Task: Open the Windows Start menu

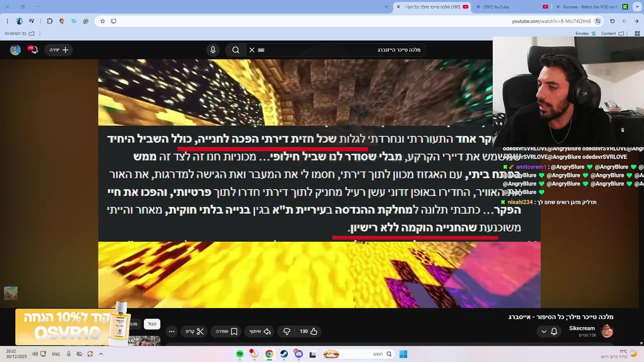Action: 403,354
